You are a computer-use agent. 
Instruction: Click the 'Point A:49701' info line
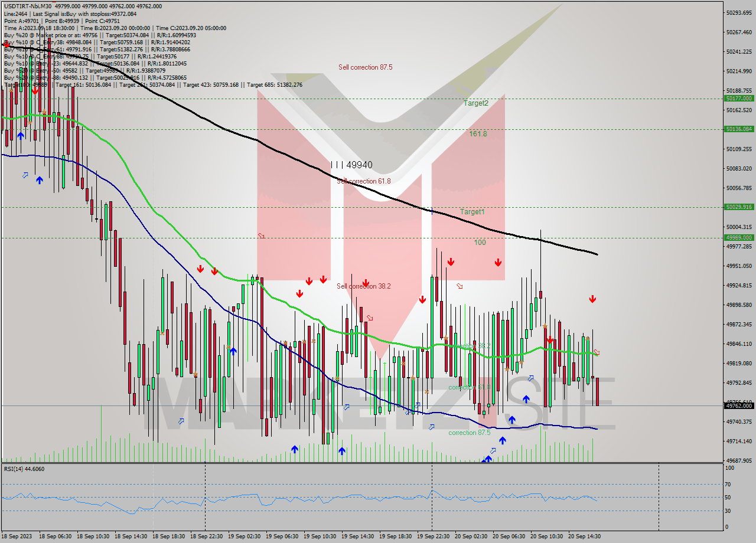(61, 21)
